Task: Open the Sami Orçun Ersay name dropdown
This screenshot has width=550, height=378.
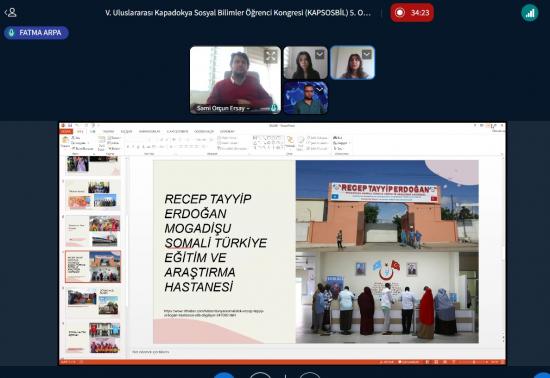Action: coord(223,108)
